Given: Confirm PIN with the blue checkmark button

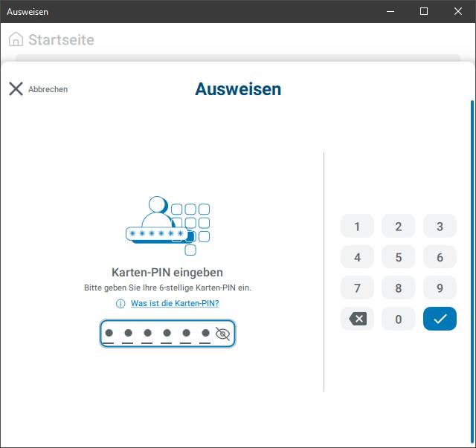Looking at the screenshot, I should (x=440, y=319).
